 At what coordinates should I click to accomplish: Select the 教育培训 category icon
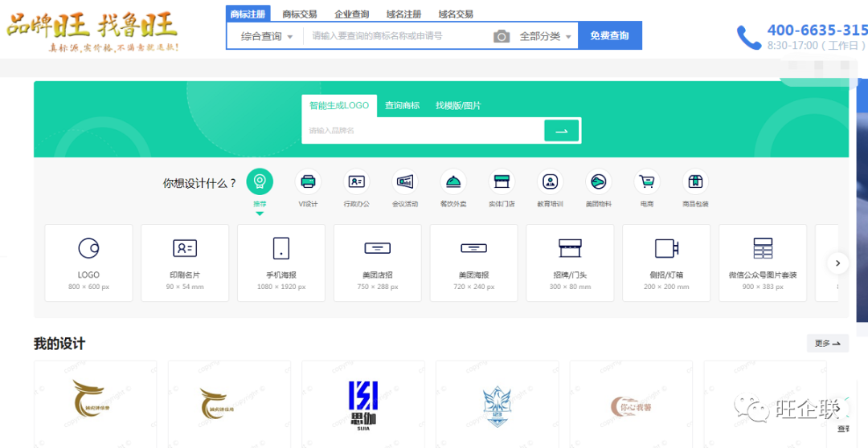550,182
